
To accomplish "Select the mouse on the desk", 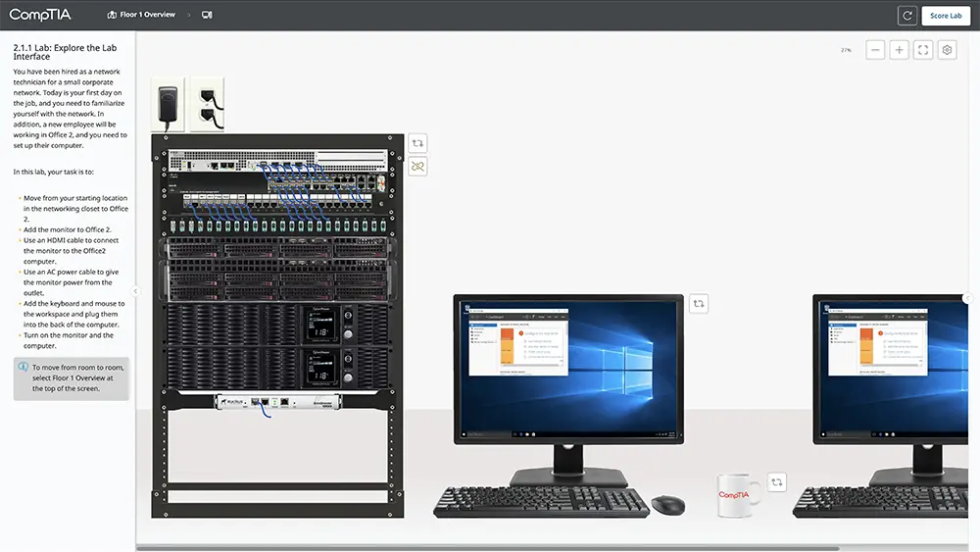I will [668, 504].
